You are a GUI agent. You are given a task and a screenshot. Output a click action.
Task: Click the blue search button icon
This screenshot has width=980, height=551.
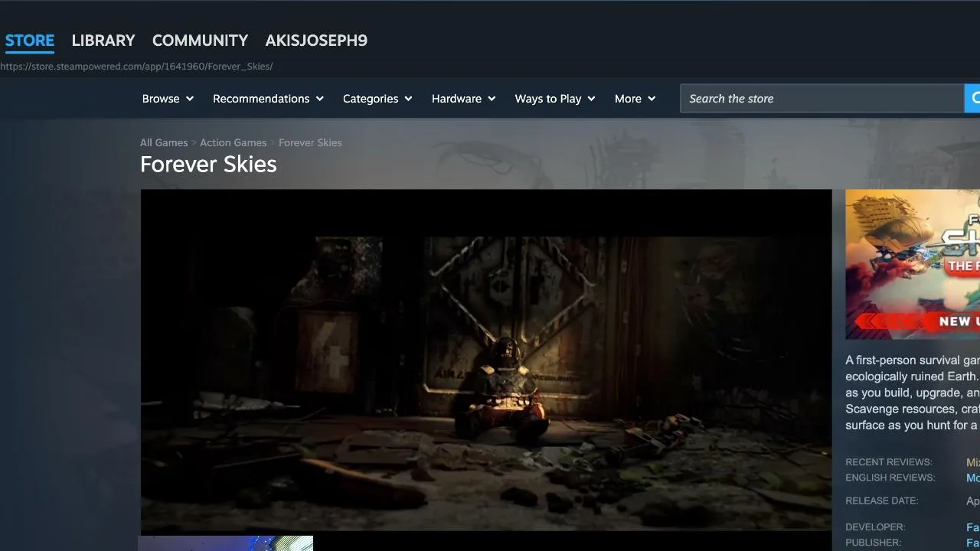click(972, 99)
